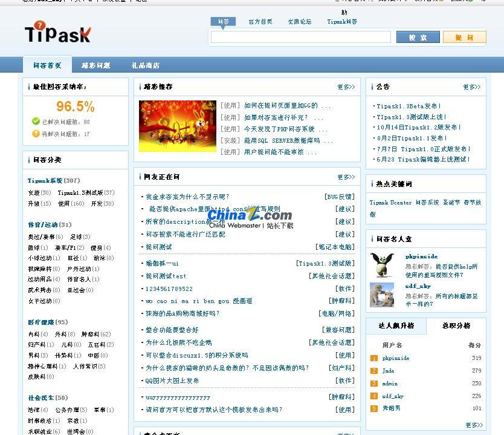Image resolution: width=504 pixels, height=435 pixels.
Task: Click phpinside's panda avatar
Action: tap(383, 264)
